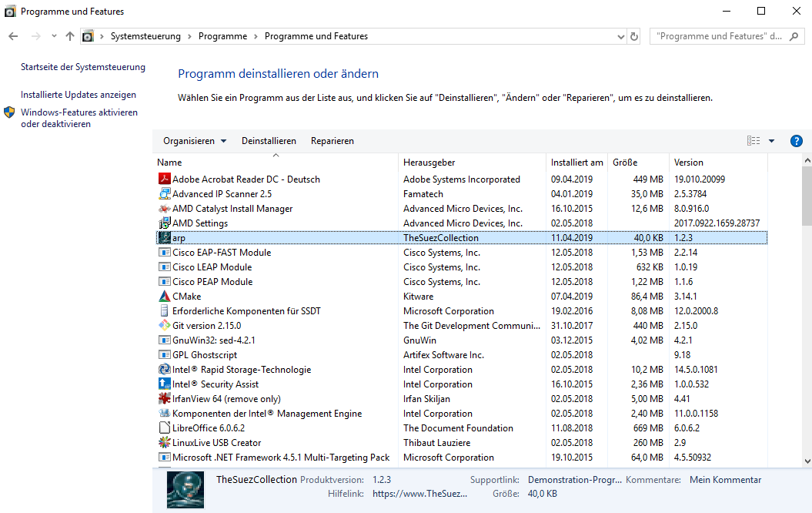Image resolution: width=812 pixels, height=513 pixels.
Task: Click the .NET Framework 4.5.1 icon
Action: (164, 457)
